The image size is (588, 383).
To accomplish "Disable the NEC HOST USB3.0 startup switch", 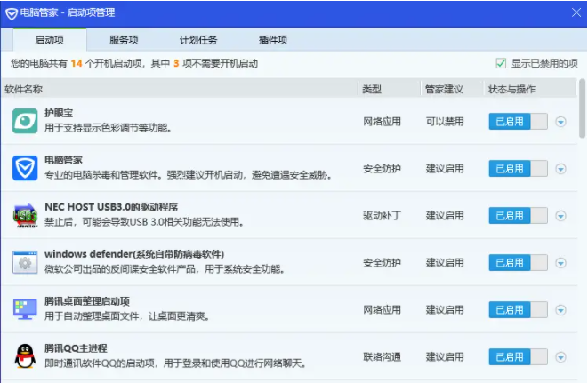I will click(518, 215).
